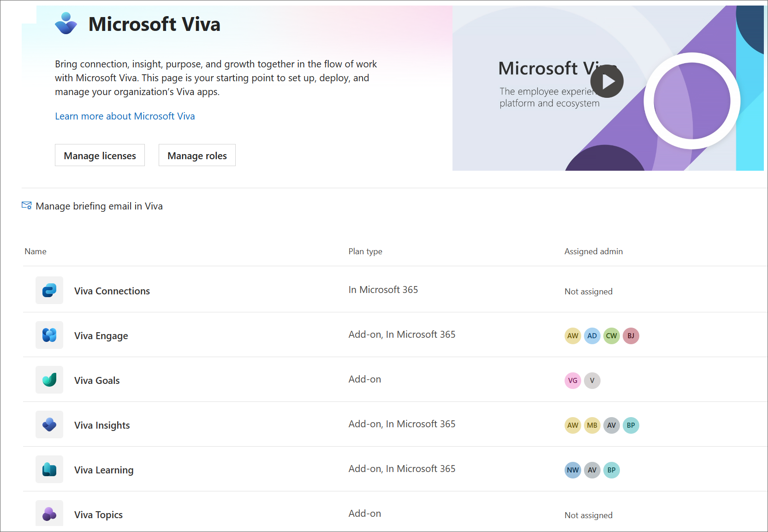Click Viva Learning 'Add-on, In Microsoft 365' plan
This screenshot has width=768, height=532.
click(x=402, y=469)
